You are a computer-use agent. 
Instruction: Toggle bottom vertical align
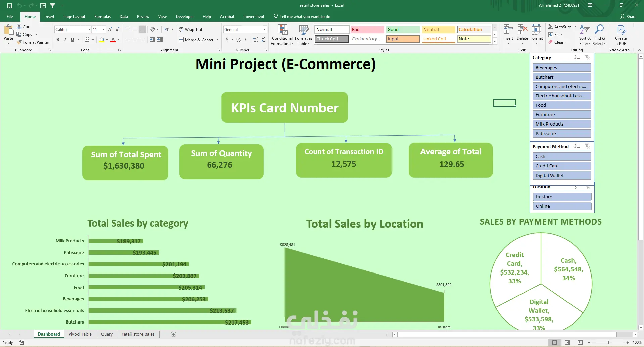tap(142, 30)
